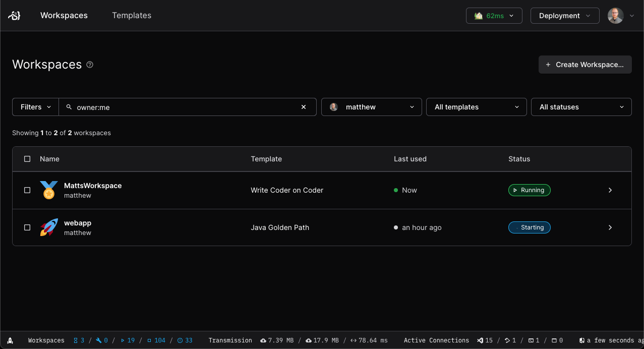Click the Coder logo in the top bar
644x349 pixels.
[x=14, y=15]
